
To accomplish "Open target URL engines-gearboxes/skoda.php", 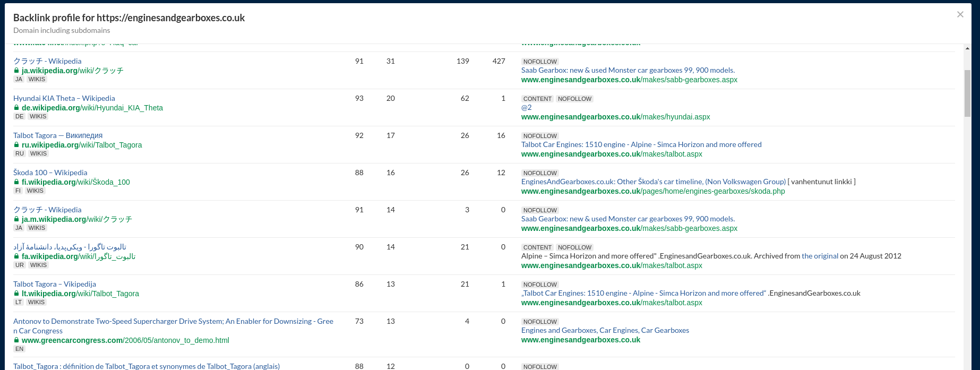I will 653,191.
